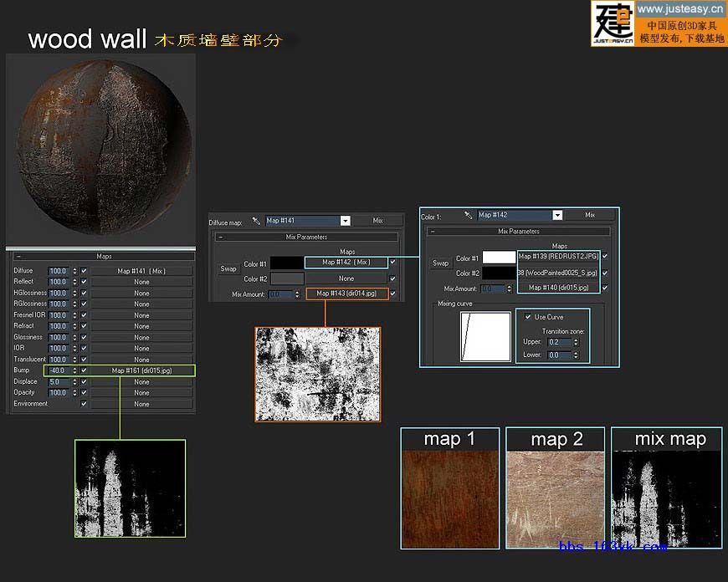
Task: Pick black Color #2 swatch in Color 1 panel
Action: coord(499,273)
